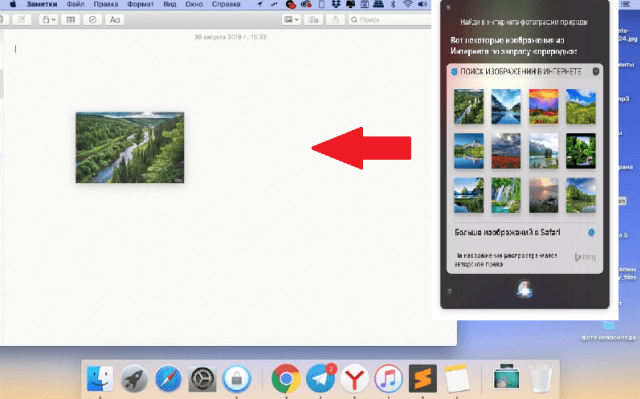The width and height of the screenshot is (640, 399).
Task: Click the Siri microphone orb
Action: pyautogui.click(x=524, y=289)
